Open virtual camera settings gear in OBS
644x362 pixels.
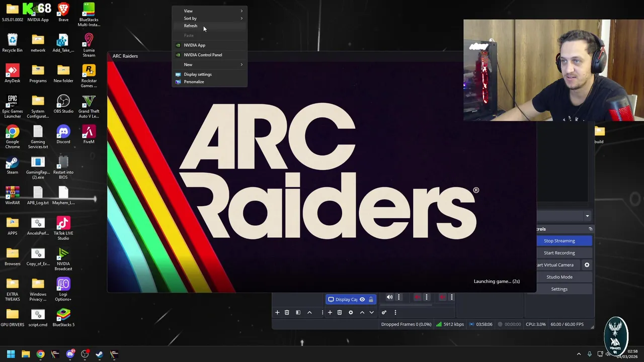click(587, 265)
